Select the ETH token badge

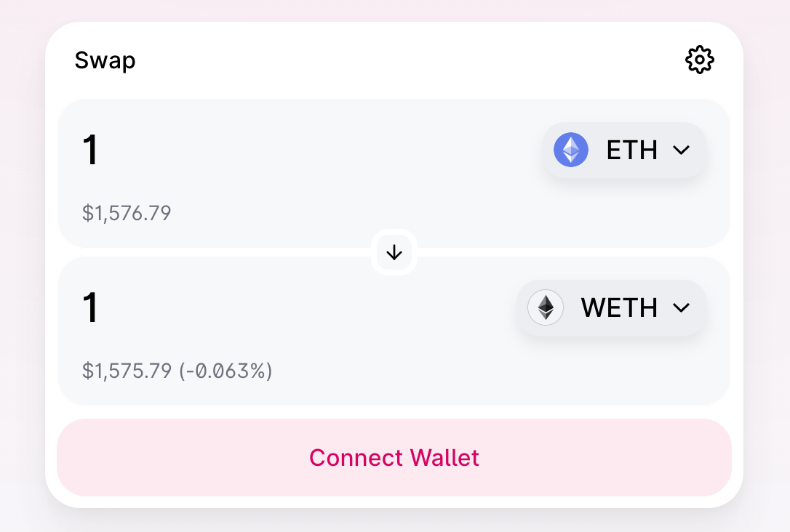(623, 150)
